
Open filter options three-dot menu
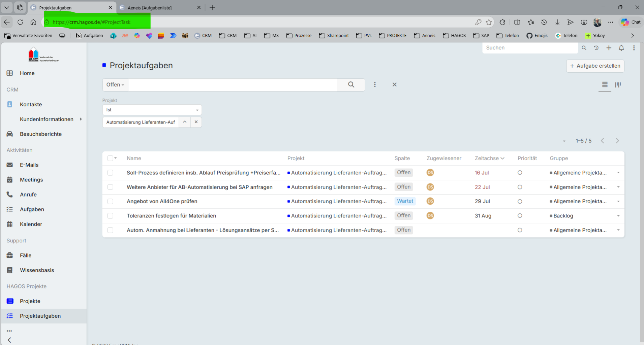[x=375, y=85]
